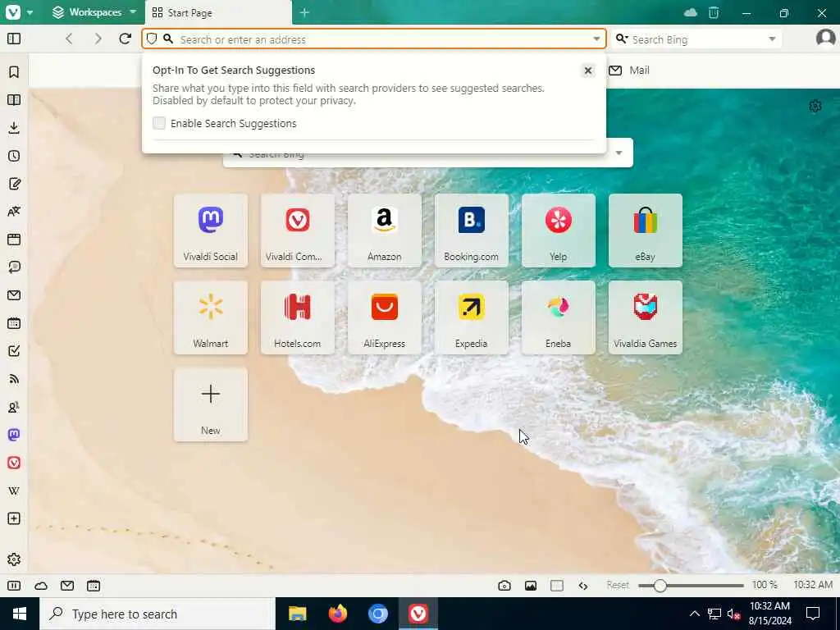840x630 pixels.
Task: Open the Feeds panel
Action: coord(14,379)
